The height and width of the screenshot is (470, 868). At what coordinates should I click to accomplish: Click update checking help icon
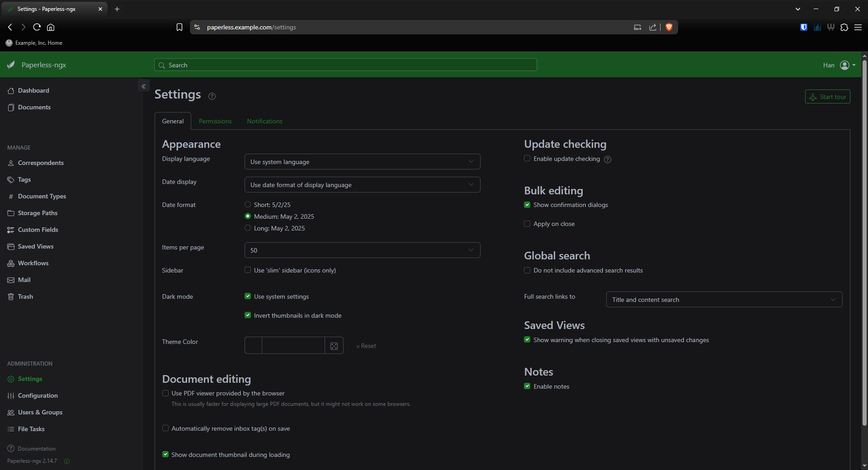[608, 160]
